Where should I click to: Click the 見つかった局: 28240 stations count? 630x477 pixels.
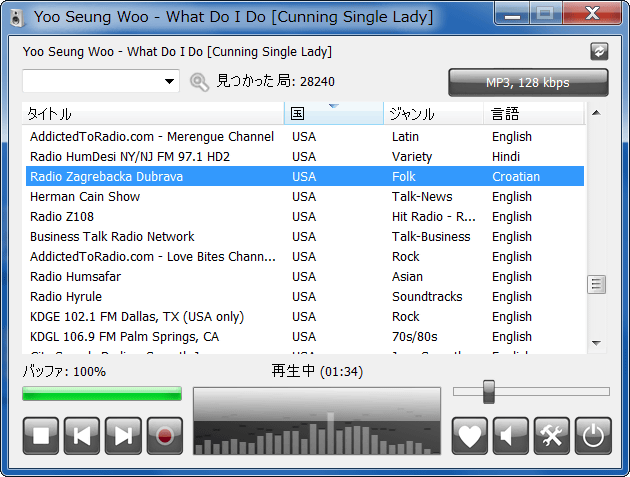click(x=275, y=81)
